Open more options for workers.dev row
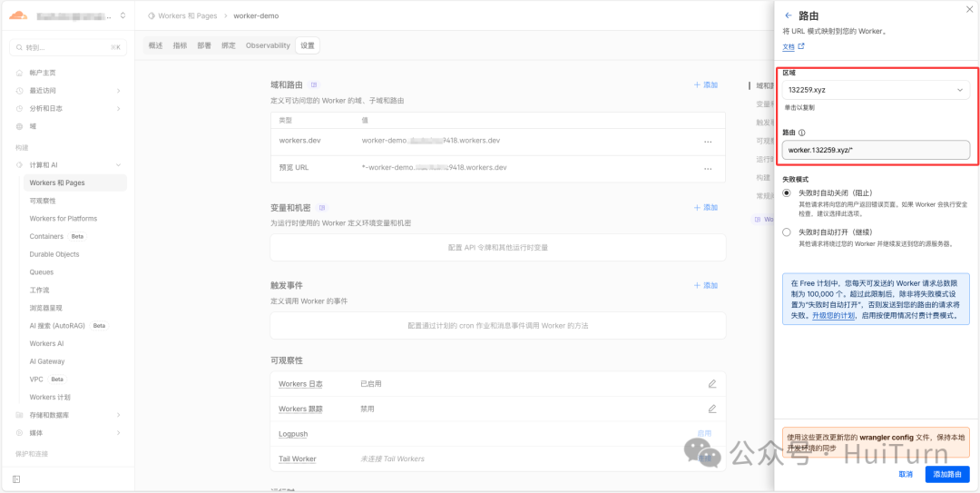The height and width of the screenshot is (493, 980). pos(708,142)
